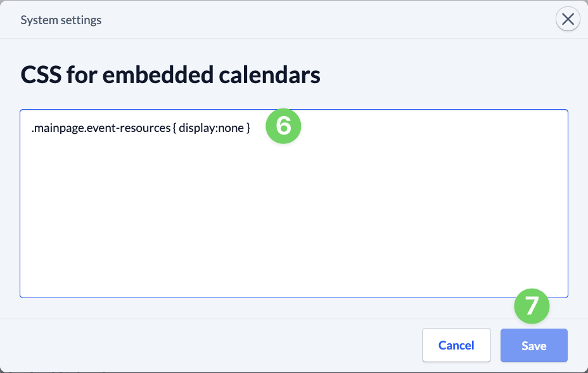This screenshot has height=373, width=588.
Task: Focus the CSS for embedded calendars text area
Action: click(294, 204)
